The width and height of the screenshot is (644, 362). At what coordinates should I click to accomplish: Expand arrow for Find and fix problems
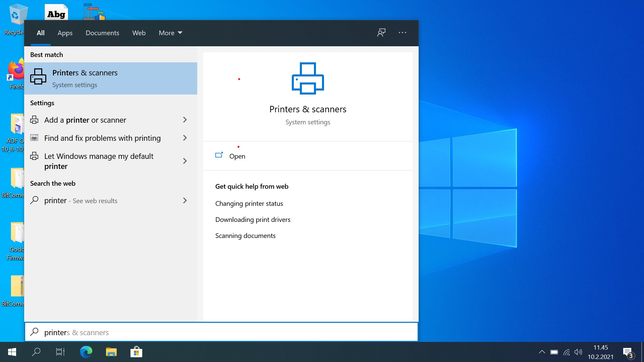pyautogui.click(x=185, y=138)
